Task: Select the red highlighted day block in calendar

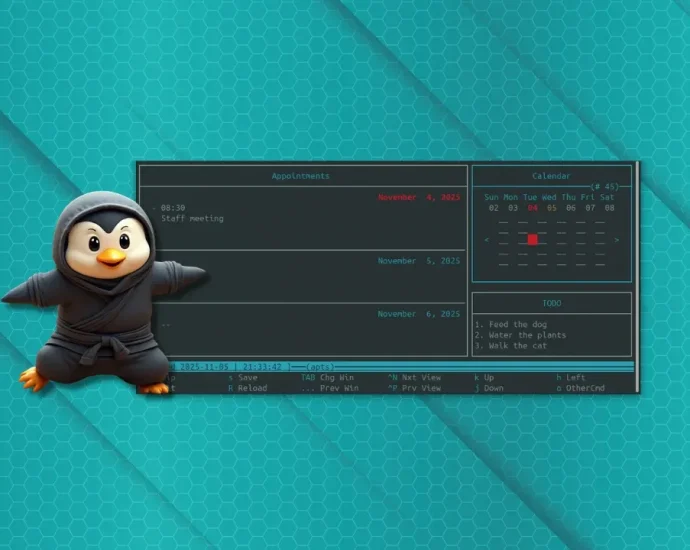Action: (x=532, y=239)
